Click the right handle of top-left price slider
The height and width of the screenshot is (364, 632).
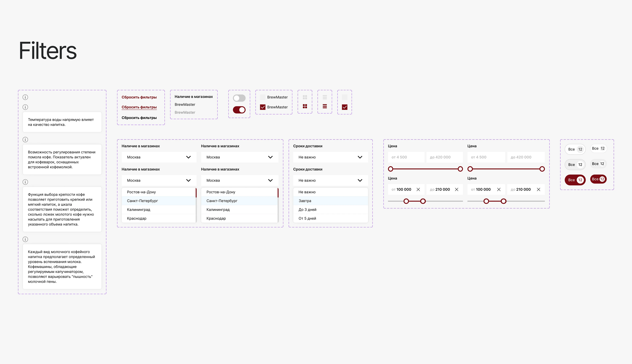pyautogui.click(x=460, y=169)
